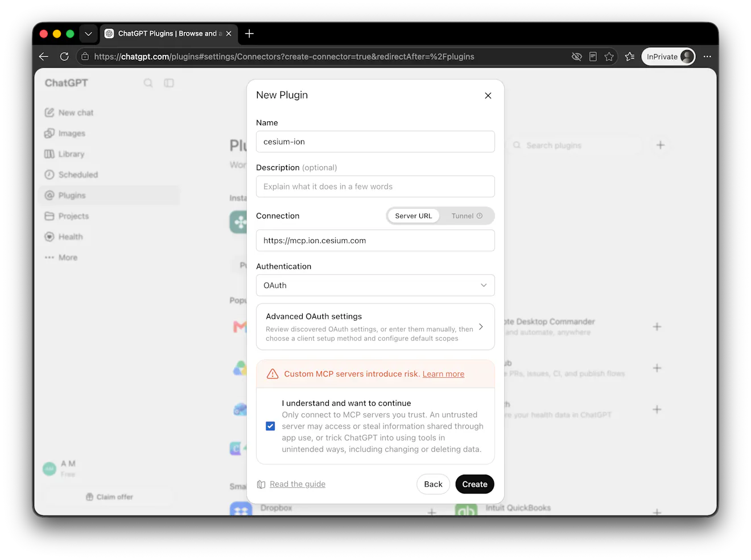Open the Authentication OAuth dropdown

pyautogui.click(x=375, y=286)
